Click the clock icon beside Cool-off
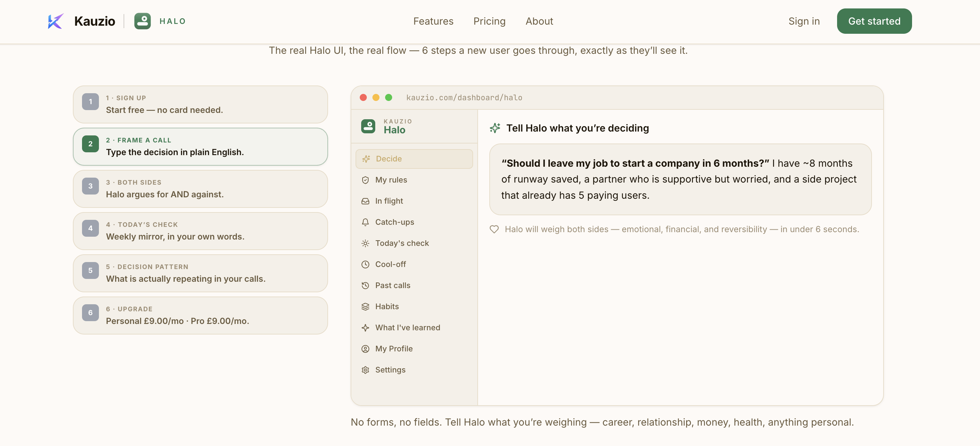The height and width of the screenshot is (446, 980). click(x=365, y=265)
